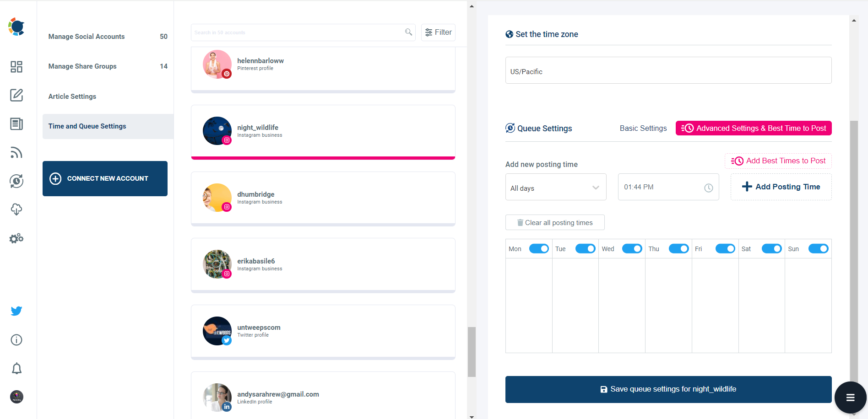
Task: Switch to Basic Settings
Action: [x=643, y=128]
